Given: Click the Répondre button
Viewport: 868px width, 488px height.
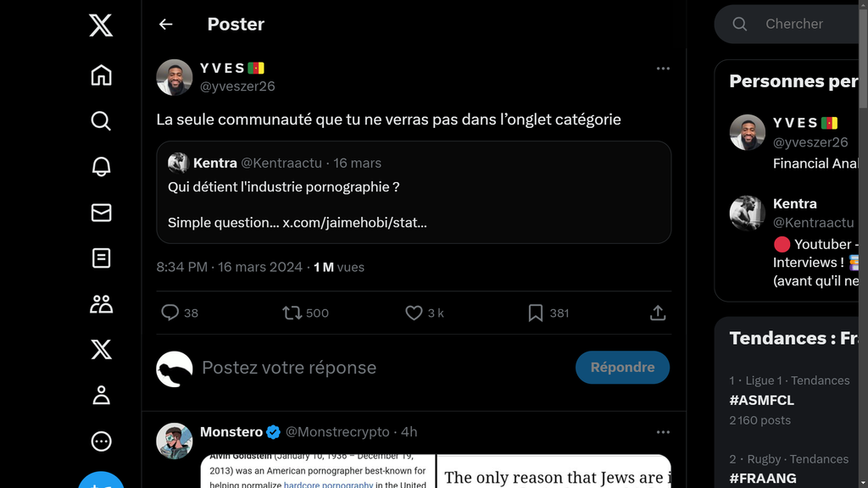Looking at the screenshot, I should tap(622, 367).
